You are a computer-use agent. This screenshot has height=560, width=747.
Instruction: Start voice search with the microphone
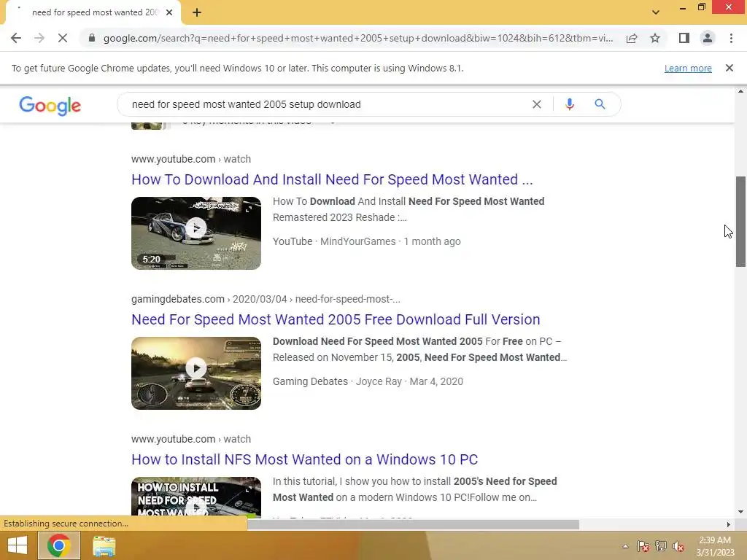pos(569,104)
